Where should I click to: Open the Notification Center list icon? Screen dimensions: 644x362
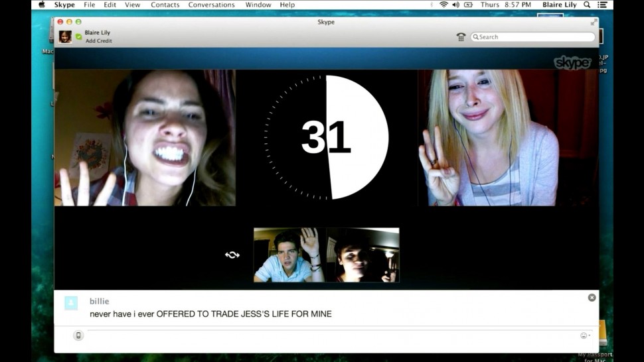tap(602, 5)
